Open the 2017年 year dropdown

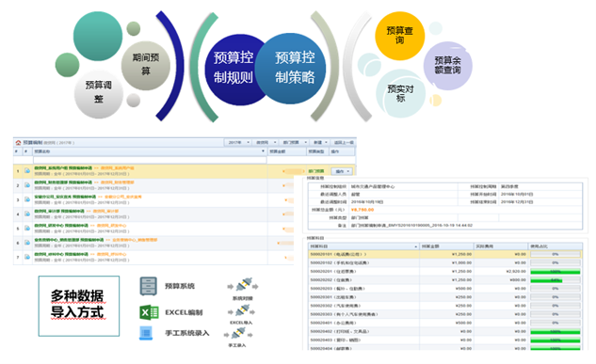pyautogui.click(x=239, y=142)
